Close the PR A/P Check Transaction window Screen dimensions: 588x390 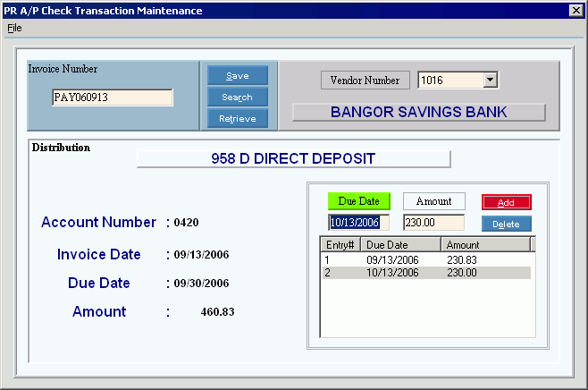click(x=576, y=10)
